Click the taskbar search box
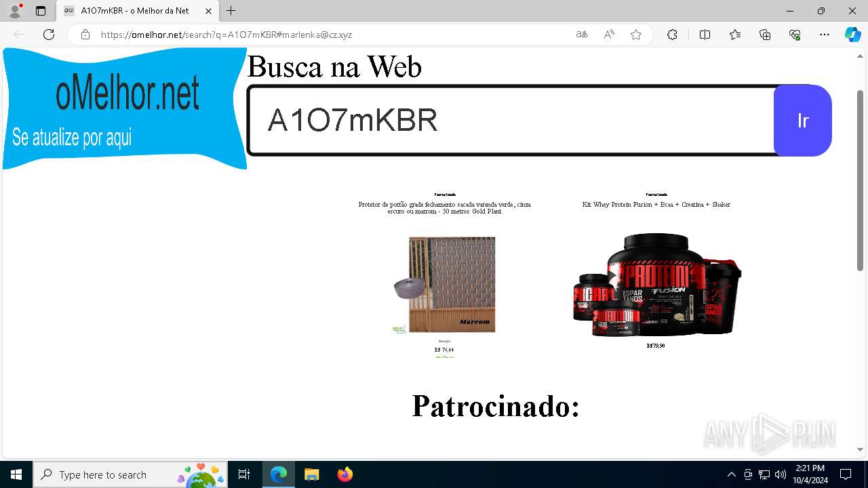The width and height of the screenshot is (868, 488). [x=130, y=474]
